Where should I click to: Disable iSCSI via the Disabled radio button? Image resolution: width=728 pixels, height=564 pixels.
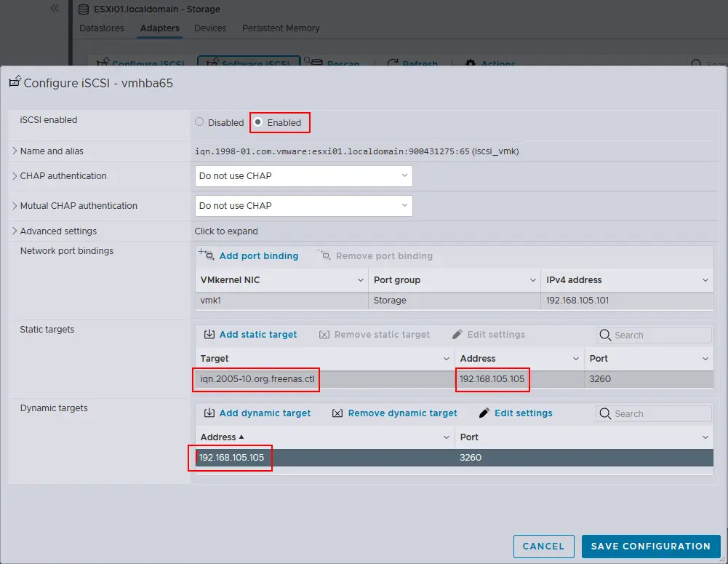[x=199, y=122]
